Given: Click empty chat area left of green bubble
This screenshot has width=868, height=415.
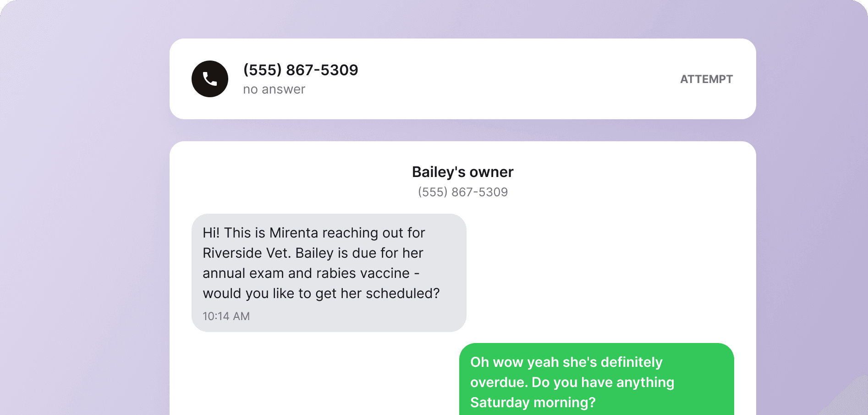Looking at the screenshot, I should click(x=321, y=379).
